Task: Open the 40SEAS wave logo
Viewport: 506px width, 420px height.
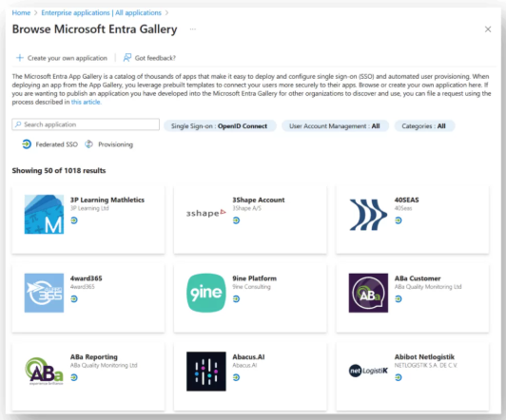Action: tap(368, 215)
